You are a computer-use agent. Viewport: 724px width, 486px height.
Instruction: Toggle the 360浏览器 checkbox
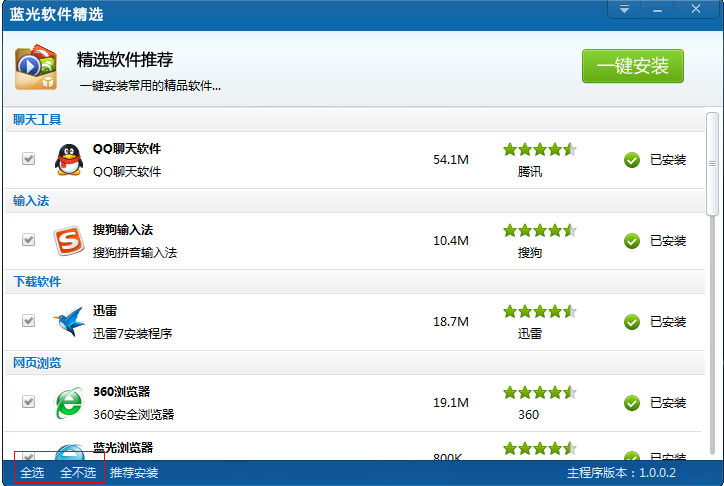pos(29,402)
